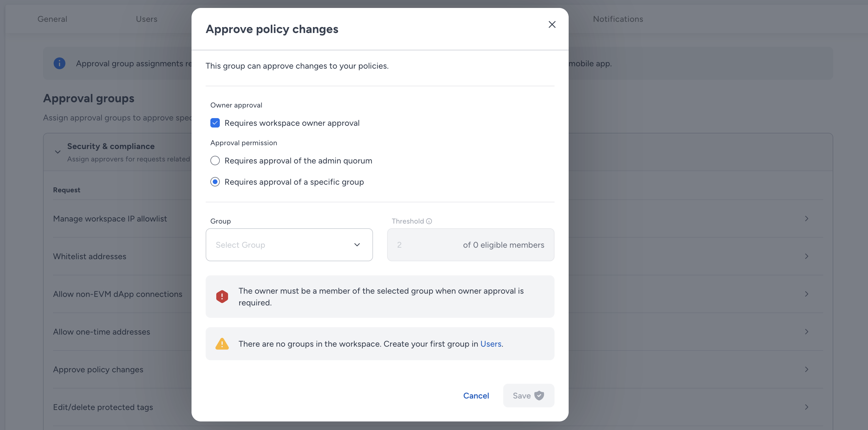The image size is (868, 430).
Task: Open the Select Group dropdown
Action: click(289, 245)
